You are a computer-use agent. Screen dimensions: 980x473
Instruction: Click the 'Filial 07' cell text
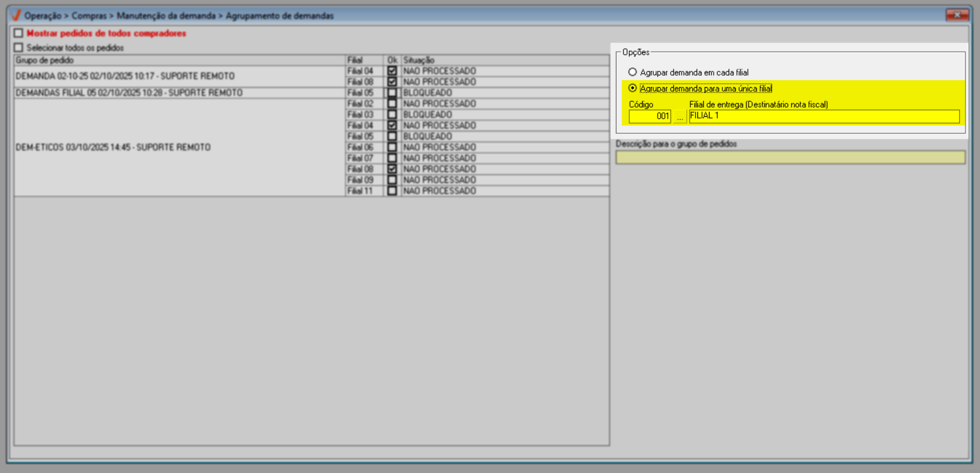point(360,158)
